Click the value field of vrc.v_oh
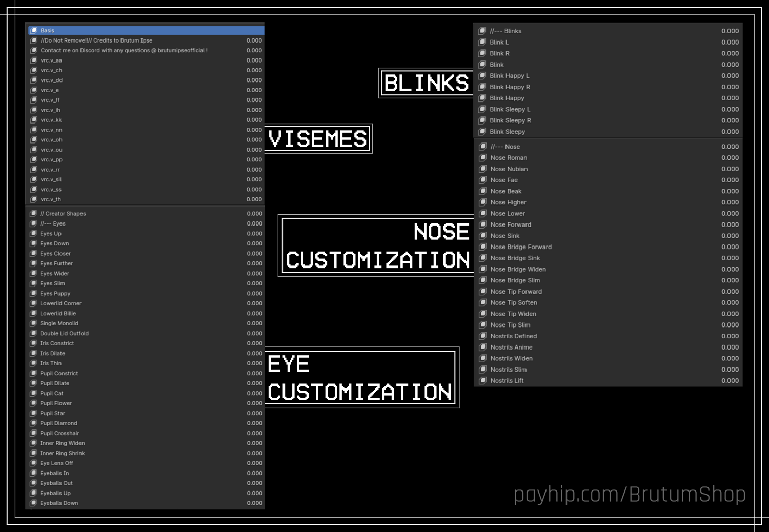The width and height of the screenshot is (769, 532). (254, 139)
